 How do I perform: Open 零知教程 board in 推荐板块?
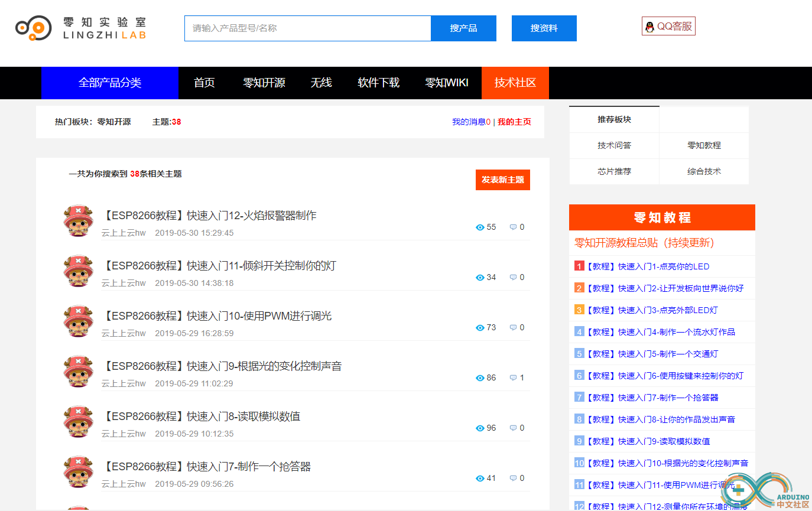coord(704,145)
